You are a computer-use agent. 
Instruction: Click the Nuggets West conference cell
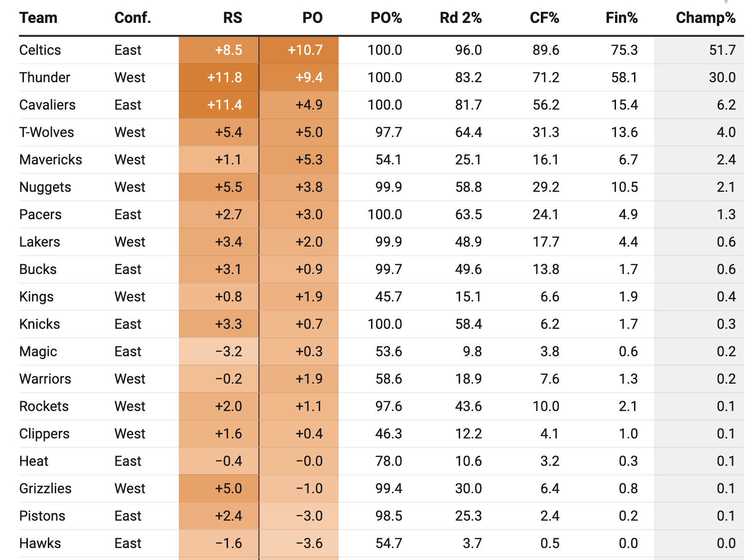coord(130,187)
